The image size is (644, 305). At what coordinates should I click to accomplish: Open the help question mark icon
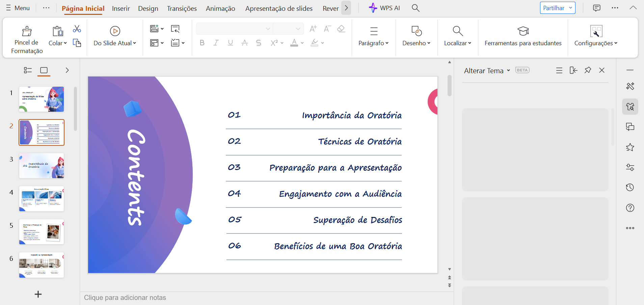point(630,208)
